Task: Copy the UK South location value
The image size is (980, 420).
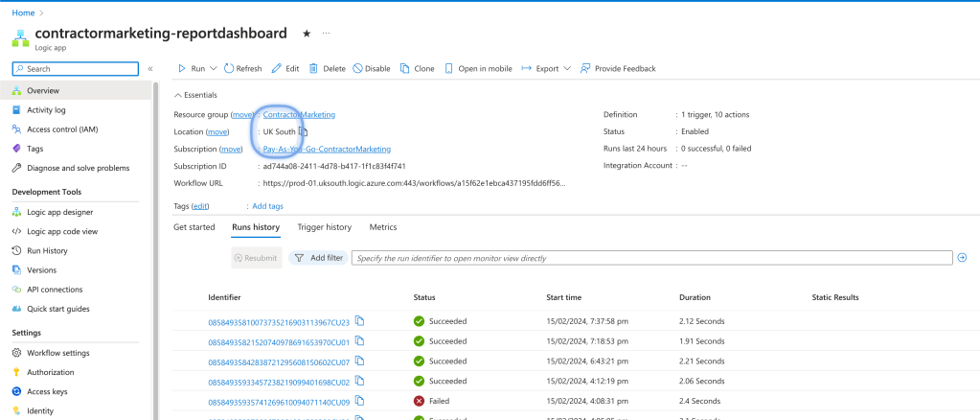Action: [x=303, y=131]
